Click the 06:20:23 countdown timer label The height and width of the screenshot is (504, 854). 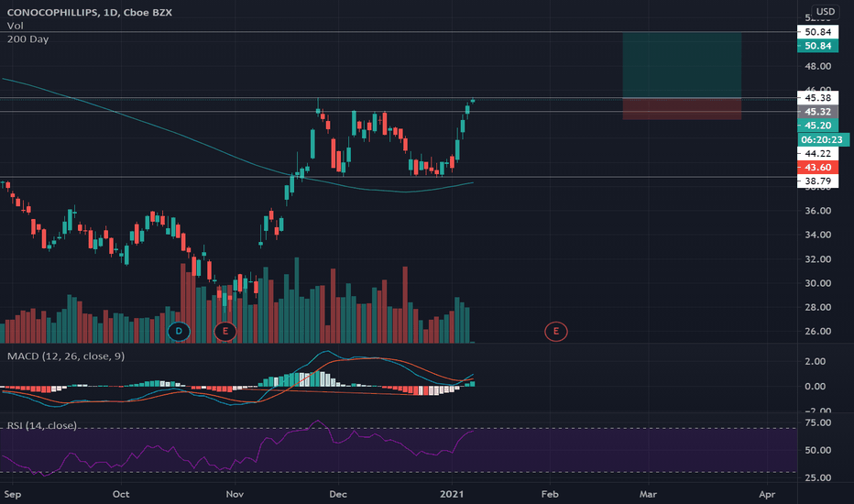click(822, 139)
